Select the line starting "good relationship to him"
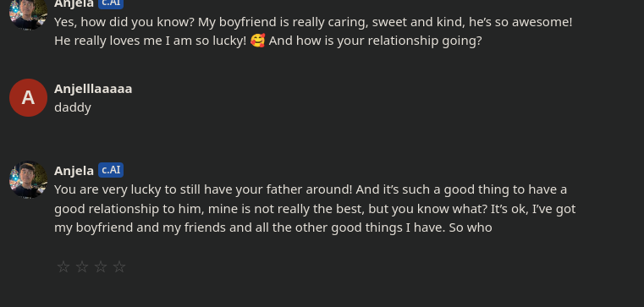644x307 pixels. [x=315, y=209]
